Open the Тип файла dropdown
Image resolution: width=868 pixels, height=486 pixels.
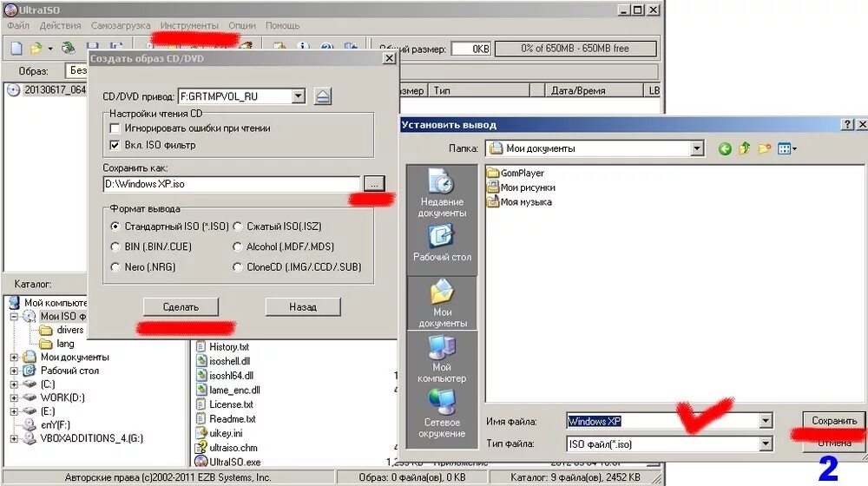point(765,443)
